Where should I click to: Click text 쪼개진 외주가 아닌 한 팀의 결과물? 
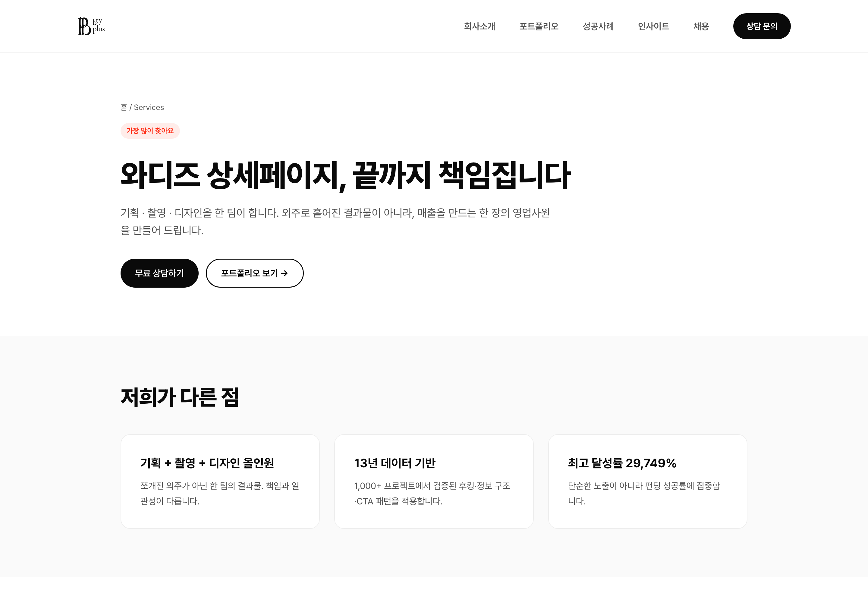tap(220, 494)
